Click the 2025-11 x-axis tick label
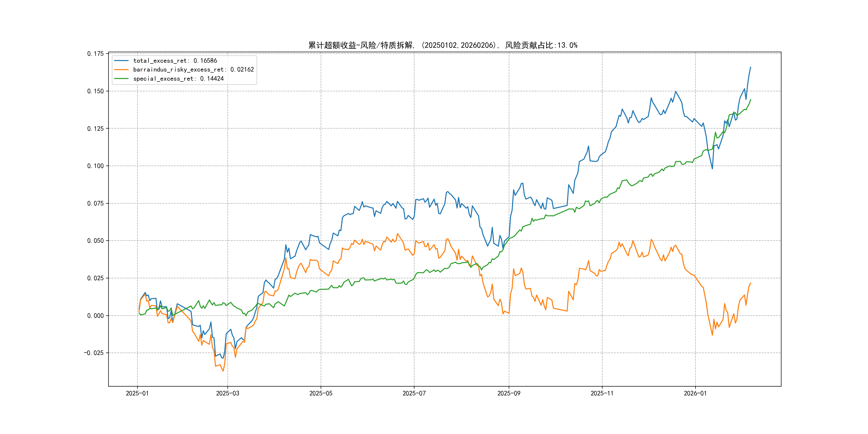The width and height of the screenshot is (868, 434). point(602,393)
